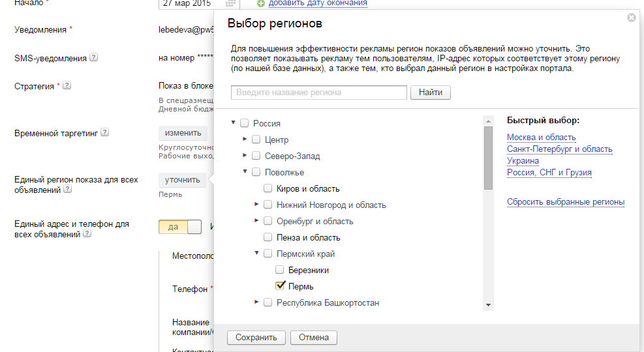The height and width of the screenshot is (352, 644).
Task: Click the help icon next to SMS-уведомления
Action: point(94,57)
